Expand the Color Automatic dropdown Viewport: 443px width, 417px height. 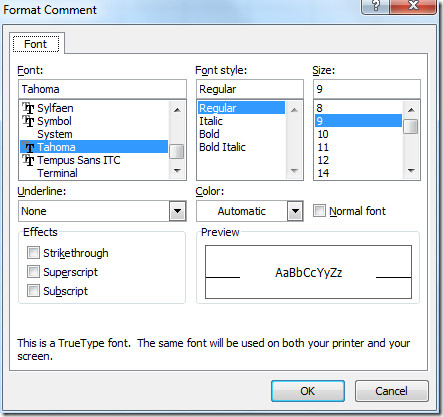click(295, 211)
